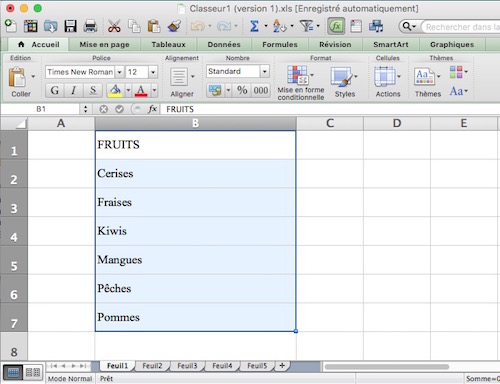Viewport: 500px width, 384px height.
Task: Open the Feuil3 sheet tab
Action: 187,366
